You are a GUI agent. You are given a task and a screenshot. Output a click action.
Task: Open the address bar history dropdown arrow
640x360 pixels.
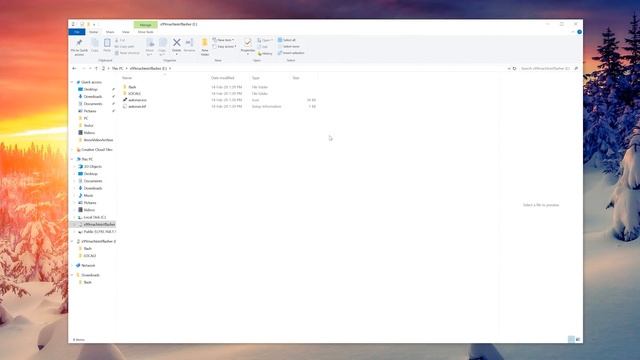click(509, 69)
